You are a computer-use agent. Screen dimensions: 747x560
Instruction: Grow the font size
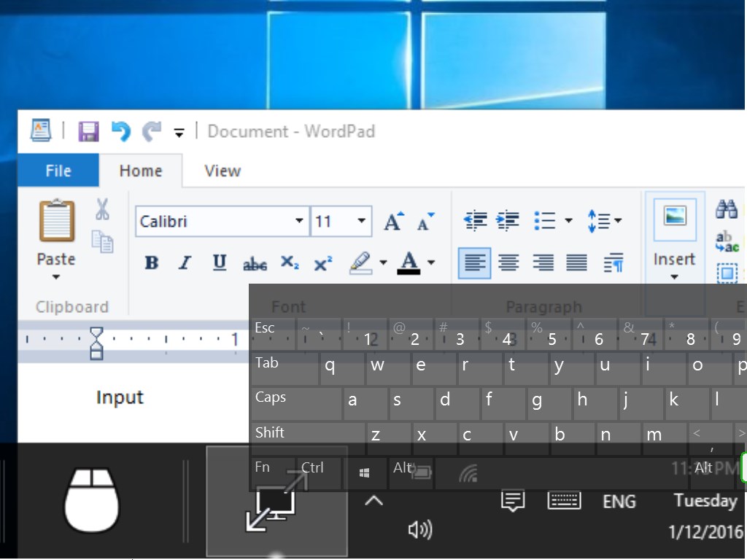point(394,221)
